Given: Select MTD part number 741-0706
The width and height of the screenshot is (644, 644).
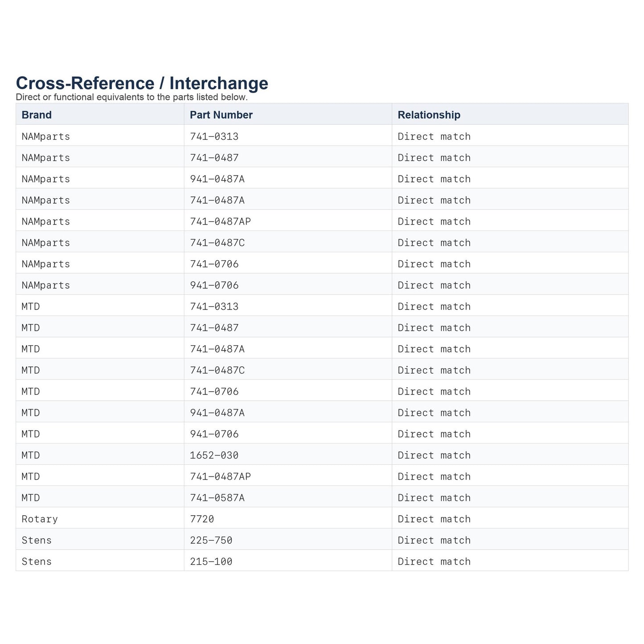Looking at the screenshot, I should [x=214, y=392].
